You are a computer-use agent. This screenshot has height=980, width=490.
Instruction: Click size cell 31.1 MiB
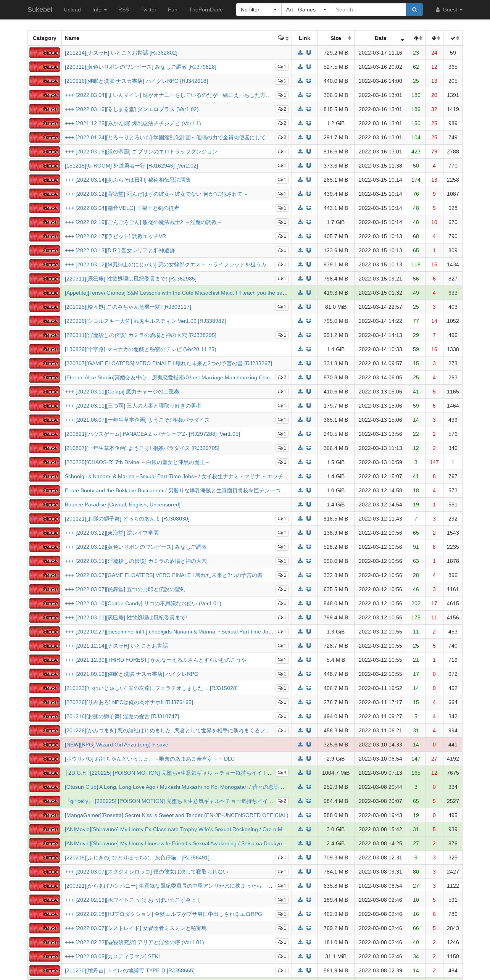[336, 956]
